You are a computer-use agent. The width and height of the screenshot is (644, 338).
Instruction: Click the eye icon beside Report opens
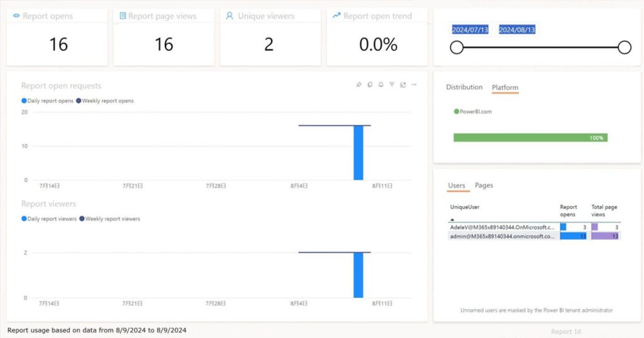pos(16,16)
